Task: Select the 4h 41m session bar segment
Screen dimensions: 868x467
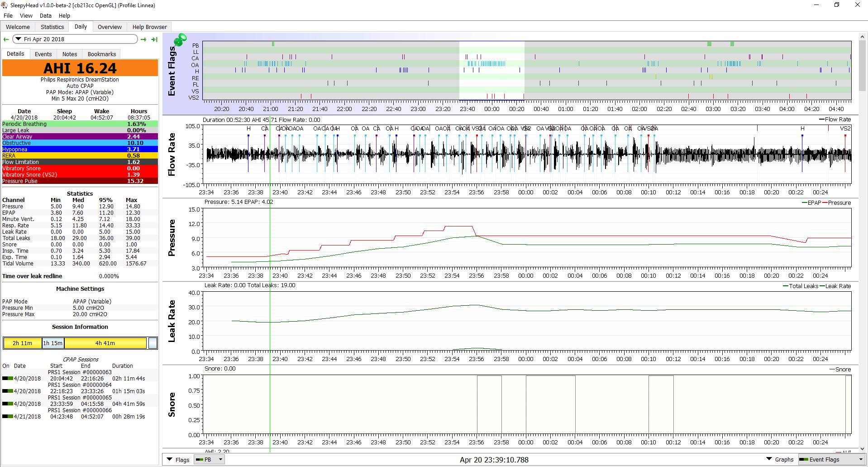Action: (105, 343)
